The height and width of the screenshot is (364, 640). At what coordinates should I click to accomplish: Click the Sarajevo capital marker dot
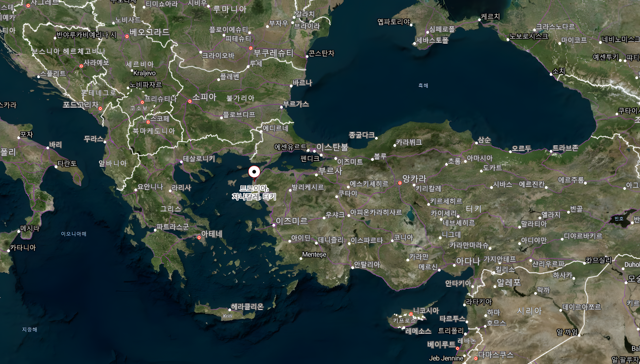tap(81, 66)
